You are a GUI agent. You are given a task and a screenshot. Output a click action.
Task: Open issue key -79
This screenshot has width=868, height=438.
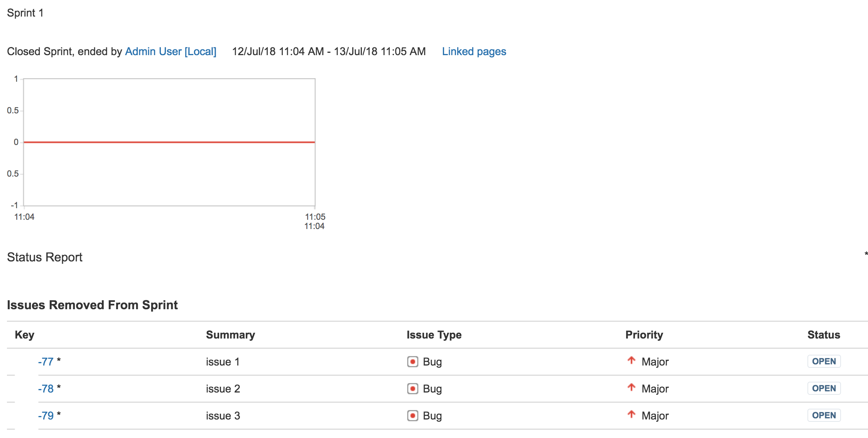pyautogui.click(x=46, y=416)
